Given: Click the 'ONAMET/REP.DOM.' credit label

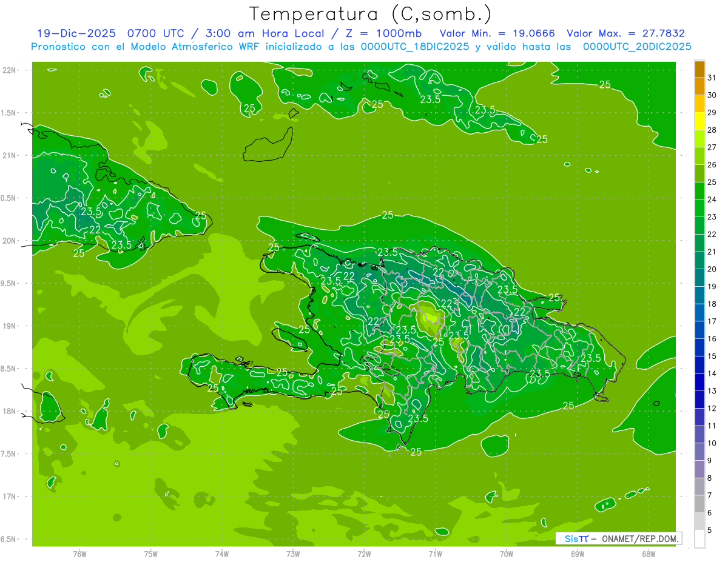Looking at the screenshot, I should [639, 538].
